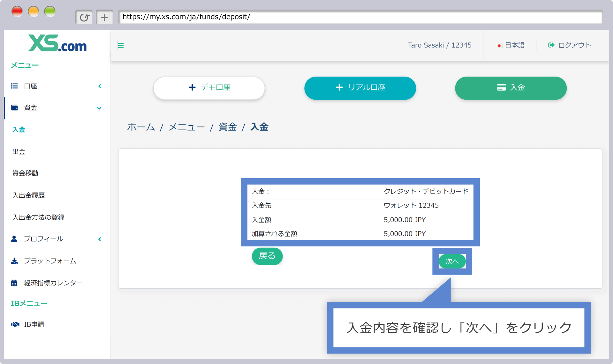The height and width of the screenshot is (364, 613).
Task: Open 入出金方法の登録 in the sidebar
Action: point(38,217)
